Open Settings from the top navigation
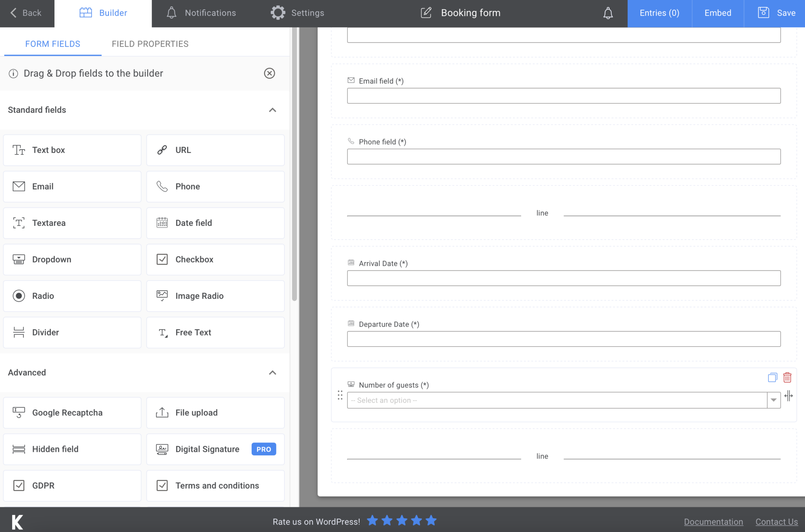Screen dimensions: 805x532 (298, 13)
